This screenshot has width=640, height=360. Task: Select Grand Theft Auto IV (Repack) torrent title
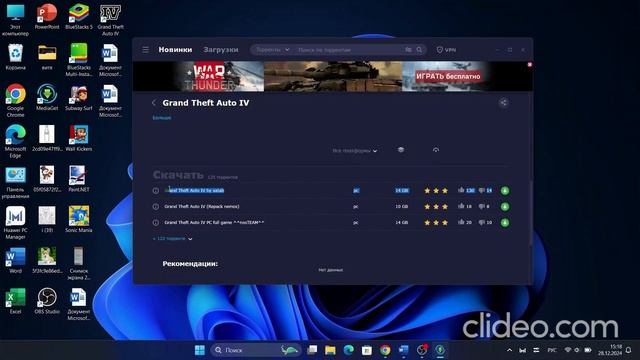coord(202,207)
